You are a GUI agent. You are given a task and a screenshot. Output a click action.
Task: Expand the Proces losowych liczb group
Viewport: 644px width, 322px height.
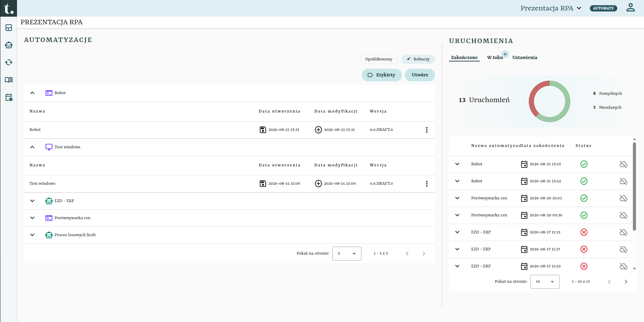tap(32, 235)
